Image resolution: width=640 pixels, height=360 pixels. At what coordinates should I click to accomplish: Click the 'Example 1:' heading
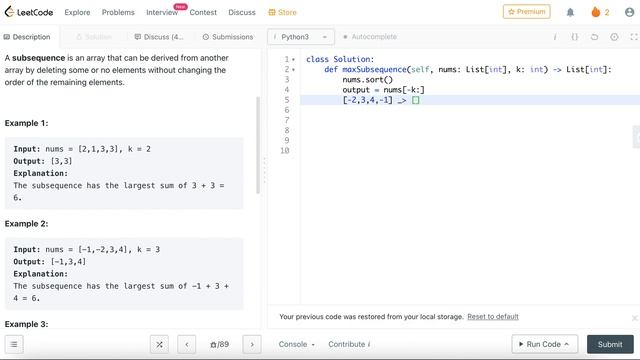coord(27,123)
